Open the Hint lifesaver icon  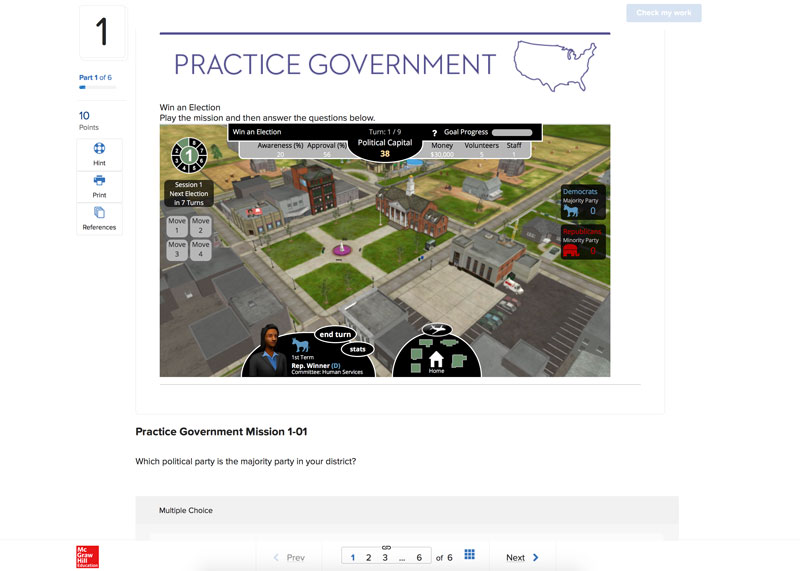click(99, 150)
